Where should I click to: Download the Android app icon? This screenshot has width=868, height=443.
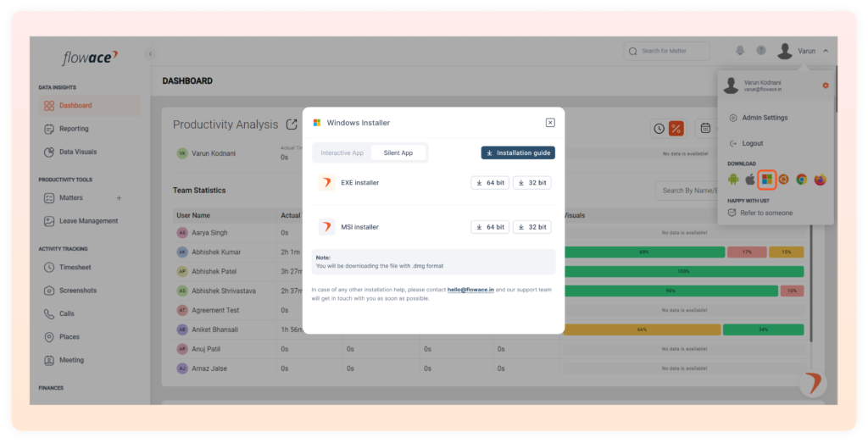coord(733,180)
